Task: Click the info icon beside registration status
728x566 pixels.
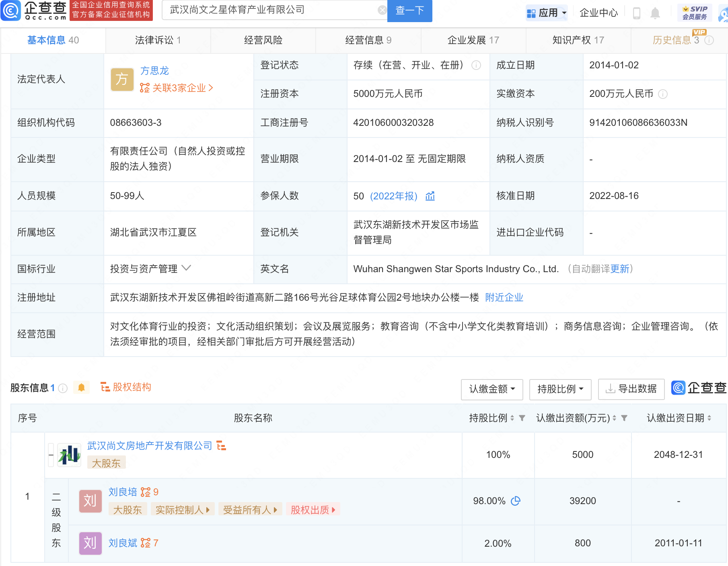Action: (476, 65)
